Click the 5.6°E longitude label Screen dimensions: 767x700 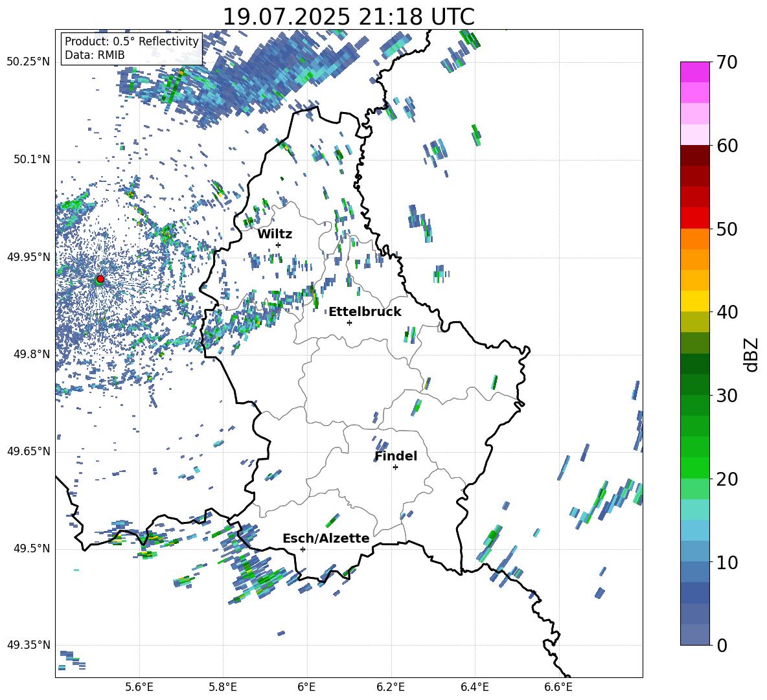tap(139, 687)
